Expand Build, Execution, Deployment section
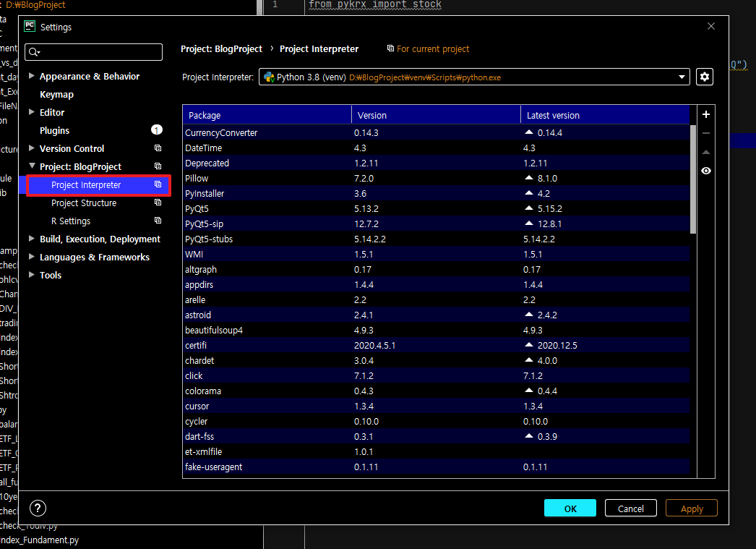This screenshot has width=756, height=549. 31,238
